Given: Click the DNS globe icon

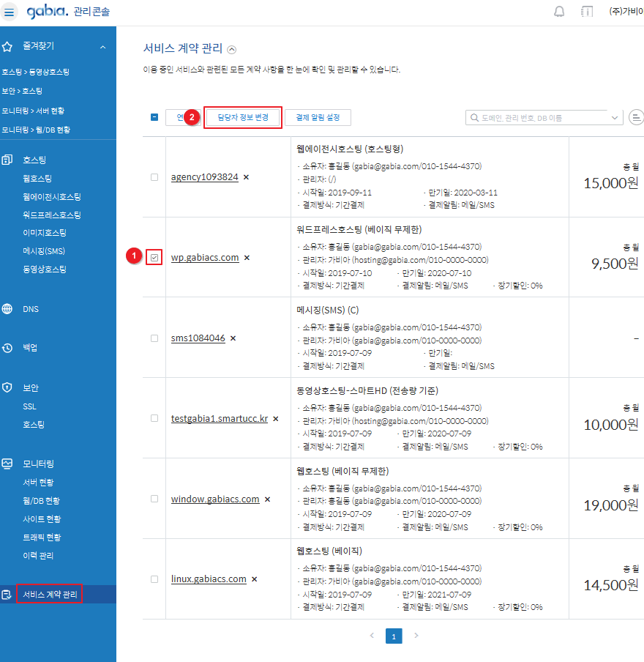Looking at the screenshot, I should coord(7,309).
